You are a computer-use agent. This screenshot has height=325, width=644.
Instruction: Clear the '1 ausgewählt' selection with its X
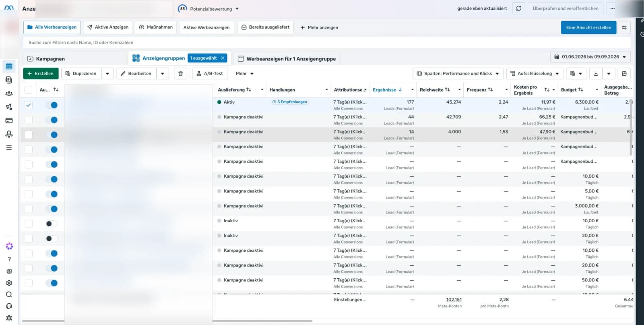(x=223, y=58)
